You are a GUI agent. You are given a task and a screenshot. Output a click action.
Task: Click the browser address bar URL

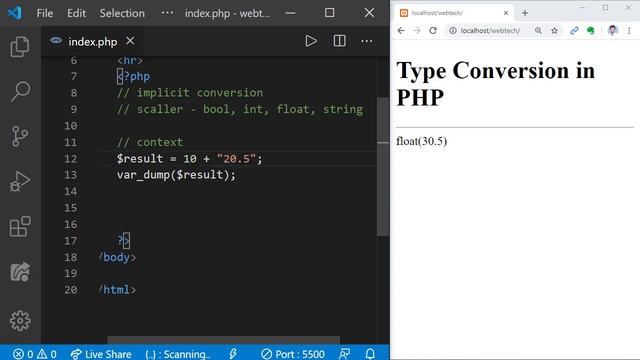(x=490, y=31)
